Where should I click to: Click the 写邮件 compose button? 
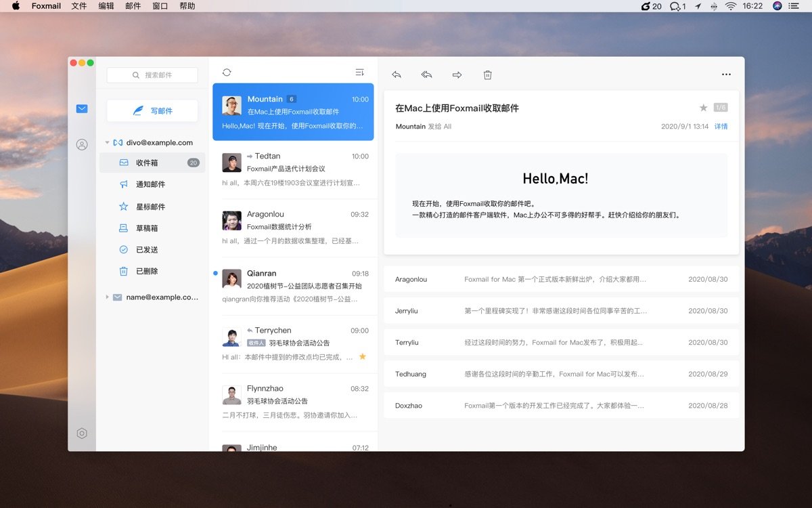[x=152, y=110]
